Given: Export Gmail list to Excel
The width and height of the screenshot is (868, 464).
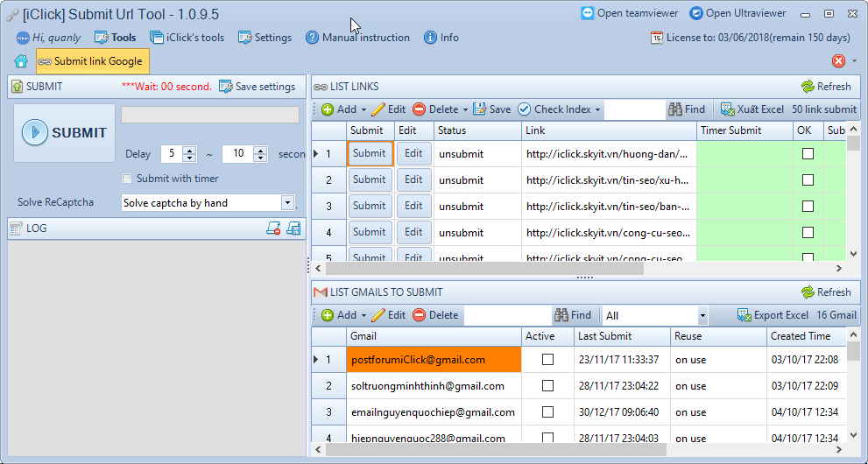Looking at the screenshot, I should [773, 315].
